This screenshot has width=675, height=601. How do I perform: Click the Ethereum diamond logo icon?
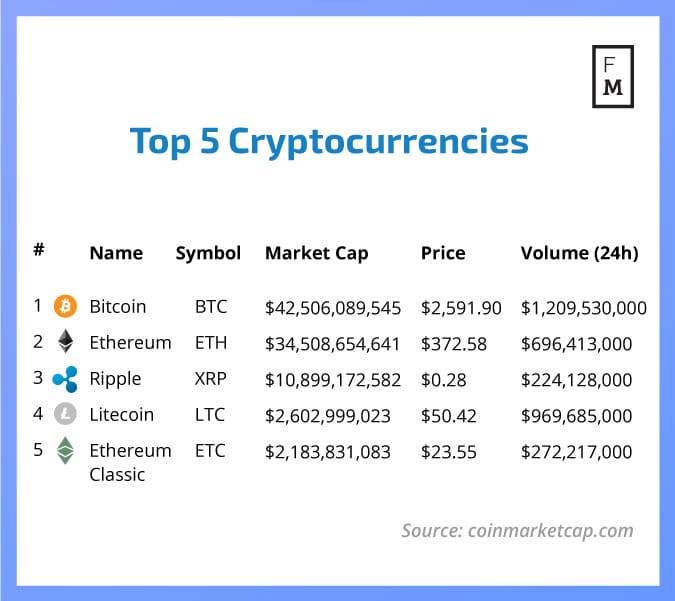pos(65,342)
